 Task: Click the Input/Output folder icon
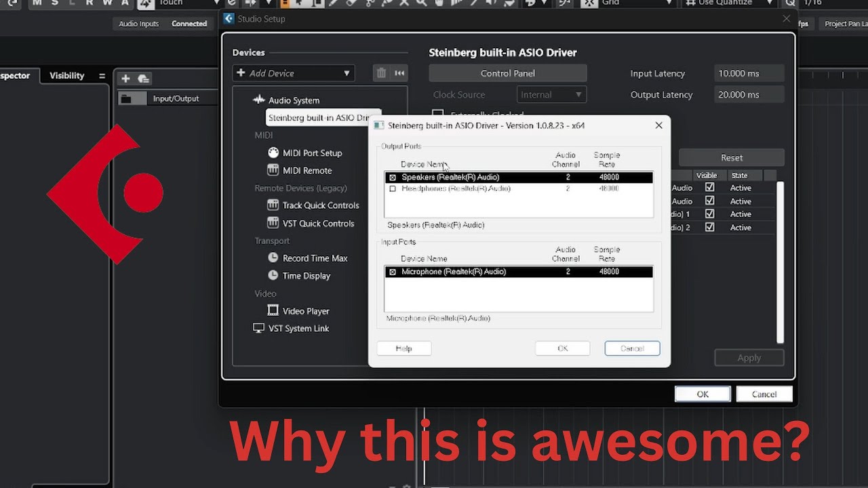pos(125,98)
